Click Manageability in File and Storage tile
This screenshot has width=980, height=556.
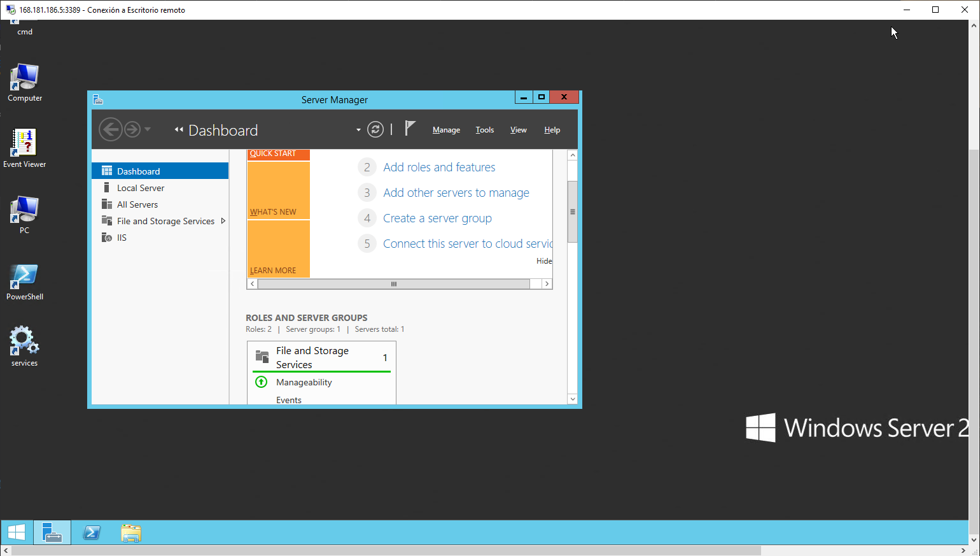[x=304, y=382]
